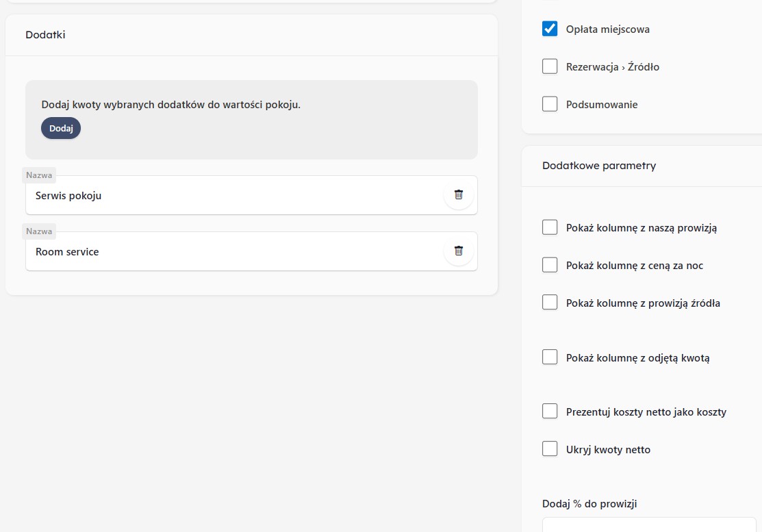Click the Dodaj % do prowizji input
The height and width of the screenshot is (532, 762).
[x=650, y=525]
